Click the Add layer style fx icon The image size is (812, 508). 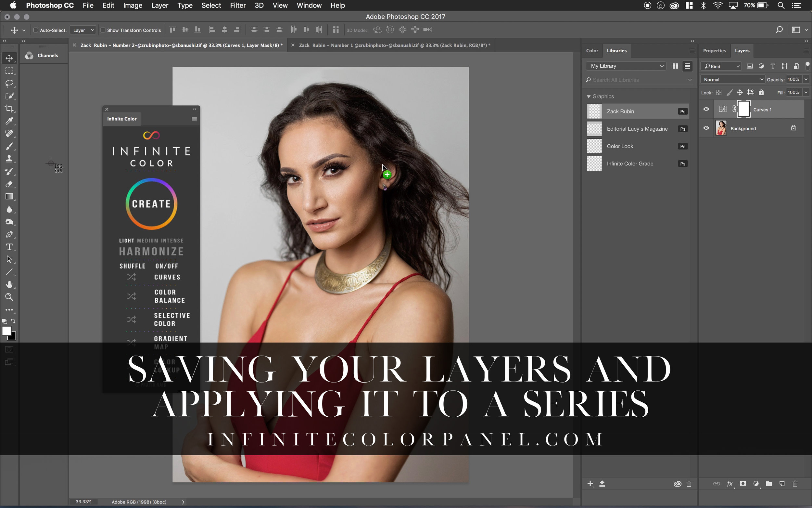730,484
